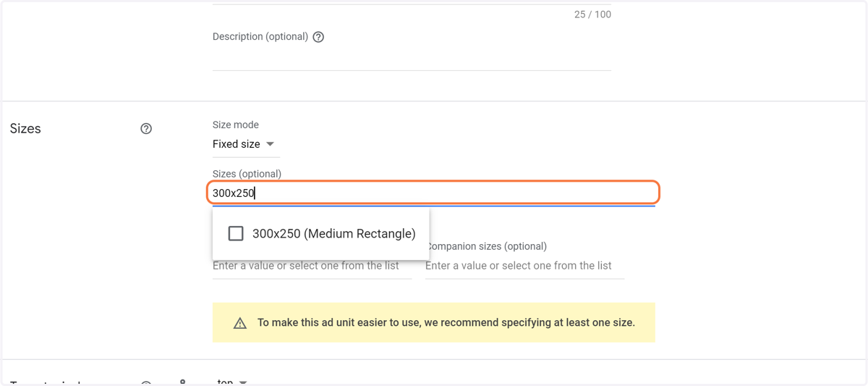Click the Sizes section heading
The width and height of the screenshot is (868, 386).
[25, 129]
